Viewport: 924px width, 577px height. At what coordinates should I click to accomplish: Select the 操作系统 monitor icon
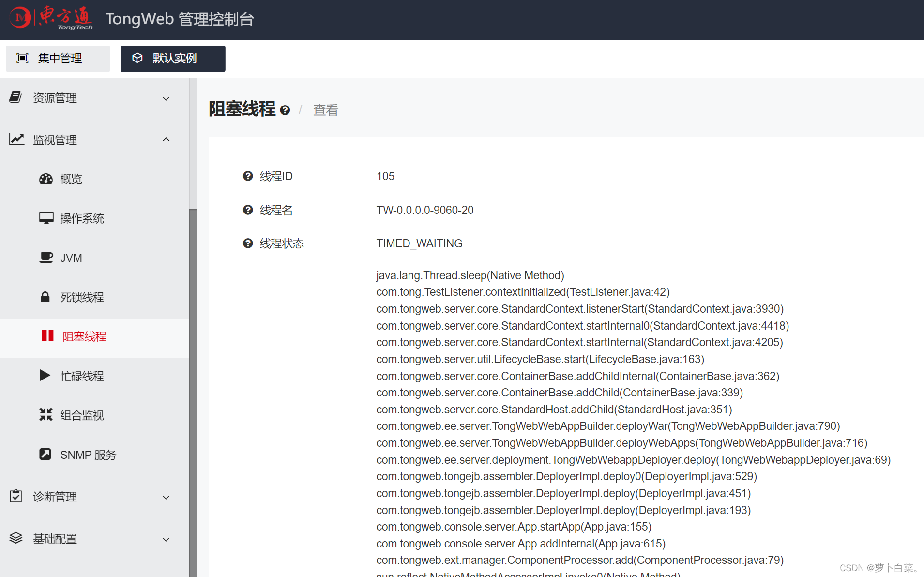coord(46,218)
